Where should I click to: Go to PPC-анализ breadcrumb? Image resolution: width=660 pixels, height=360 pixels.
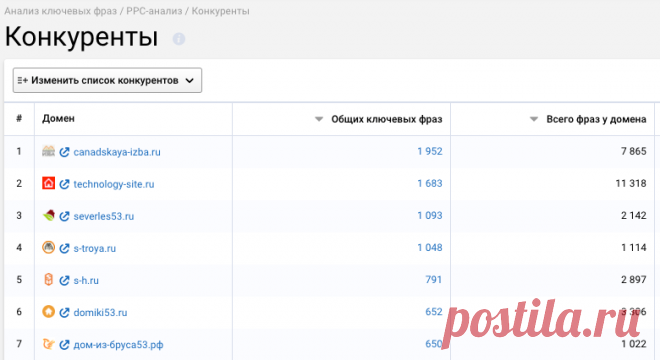click(x=154, y=11)
